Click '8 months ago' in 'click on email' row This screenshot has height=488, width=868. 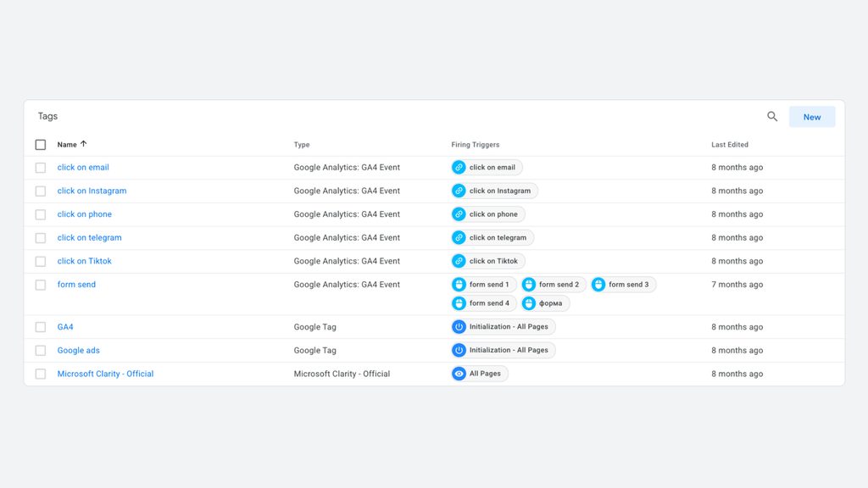click(x=737, y=167)
